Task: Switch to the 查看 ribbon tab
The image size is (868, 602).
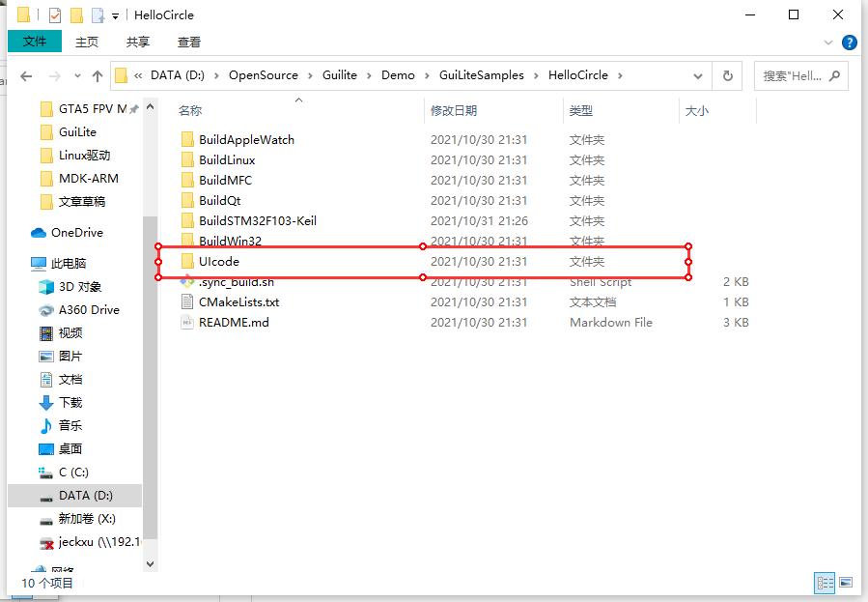Action: point(187,42)
